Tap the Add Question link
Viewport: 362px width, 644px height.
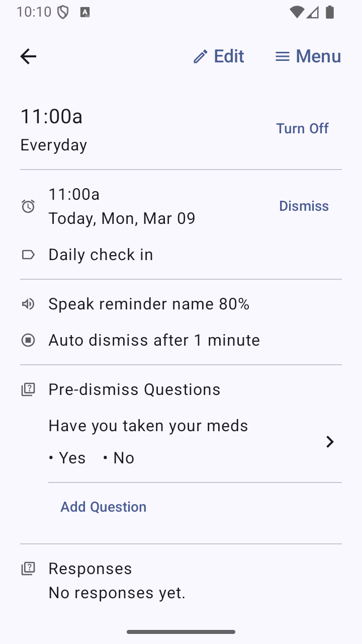click(104, 507)
